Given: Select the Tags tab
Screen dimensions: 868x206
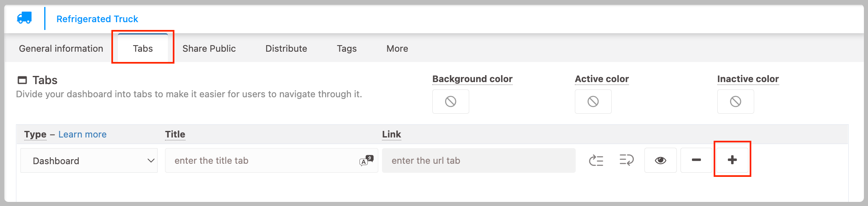Looking at the screenshot, I should pos(347,48).
